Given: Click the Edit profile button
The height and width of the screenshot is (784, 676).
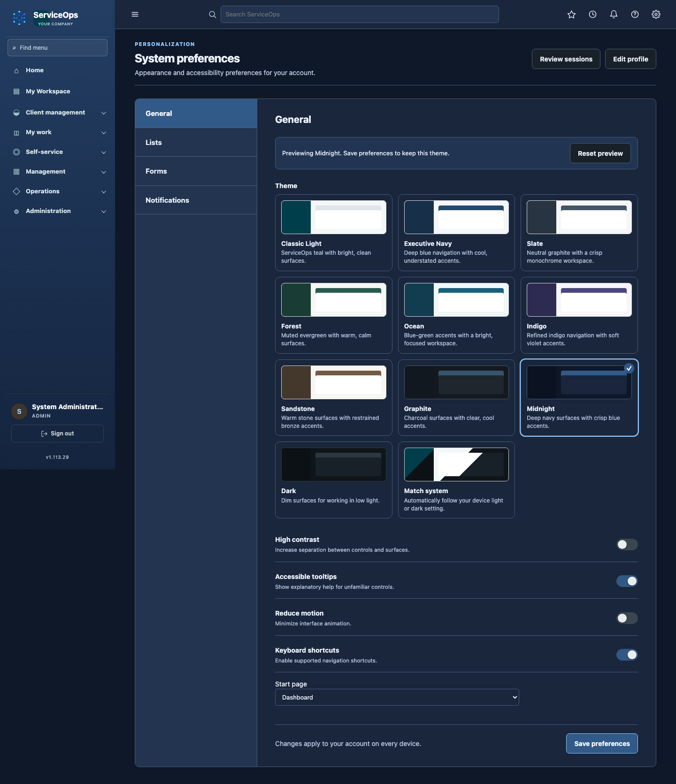Looking at the screenshot, I should (630, 59).
